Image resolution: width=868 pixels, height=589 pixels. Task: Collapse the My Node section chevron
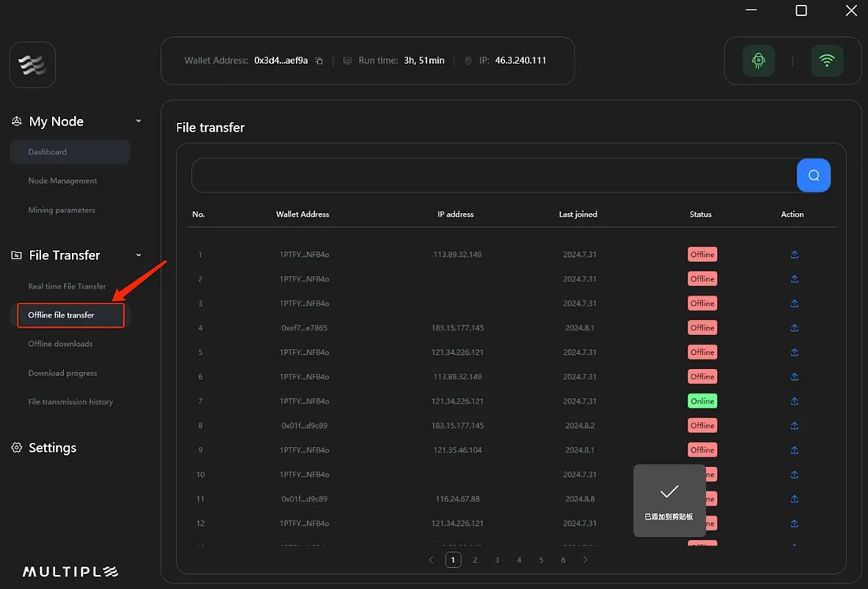[139, 121]
